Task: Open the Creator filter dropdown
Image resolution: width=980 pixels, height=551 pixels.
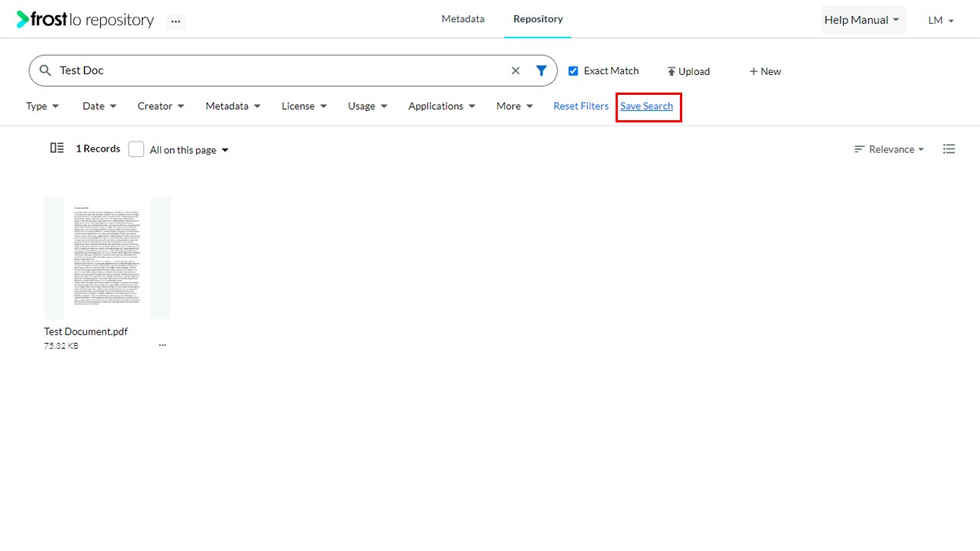Action: pos(161,106)
